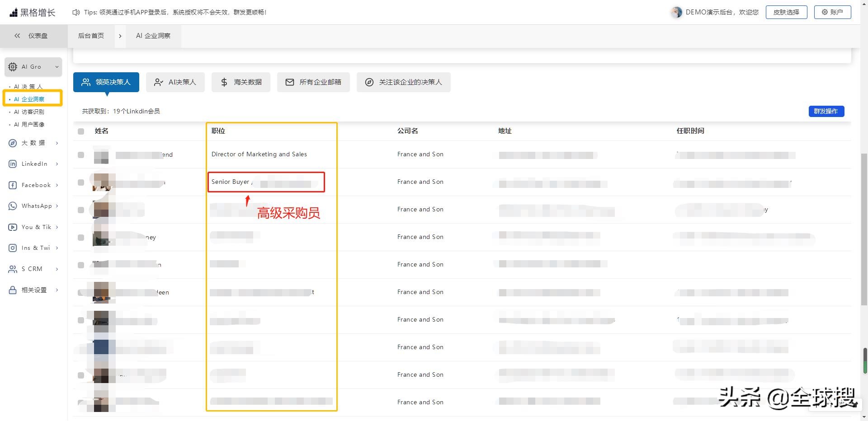Check the checkbox next to Director of Marketing and Sales row
The image size is (868, 421).
tap(81, 154)
